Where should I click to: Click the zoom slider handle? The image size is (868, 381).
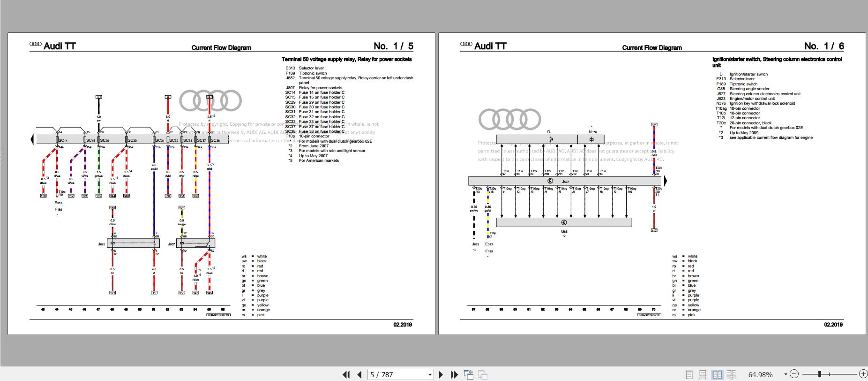(820, 374)
